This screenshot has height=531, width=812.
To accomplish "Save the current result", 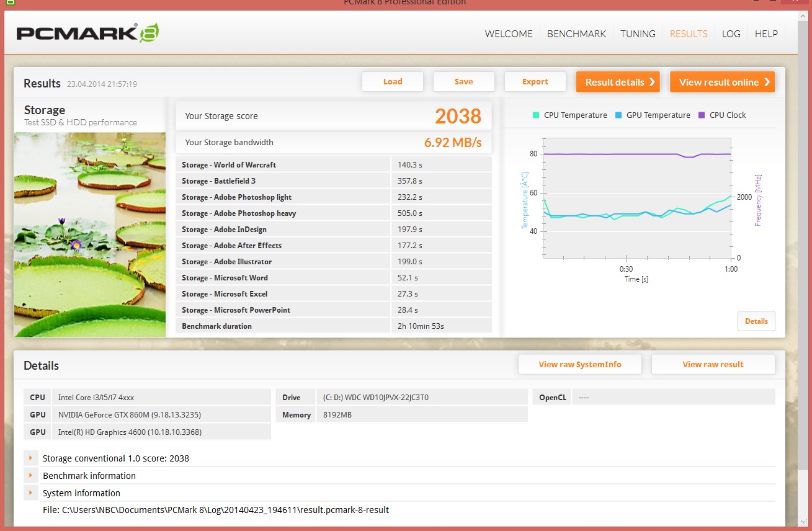I will [x=464, y=82].
